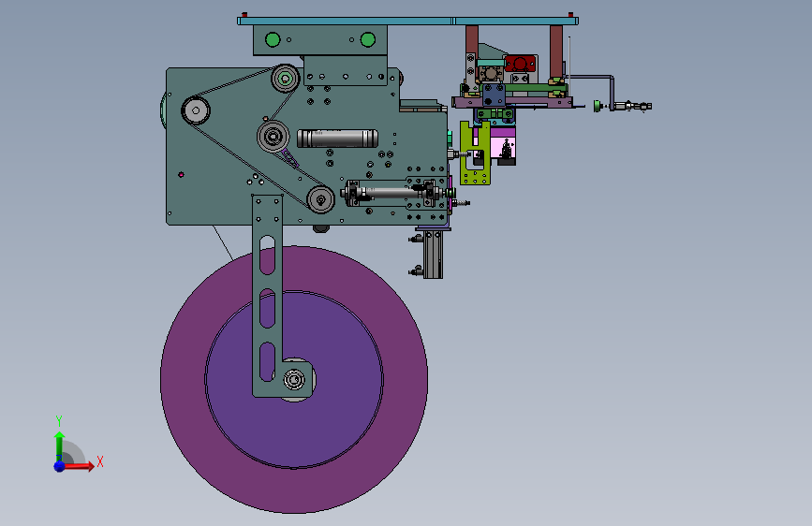Select the long teal top mounting plate
812x526 pixels.
(407, 21)
